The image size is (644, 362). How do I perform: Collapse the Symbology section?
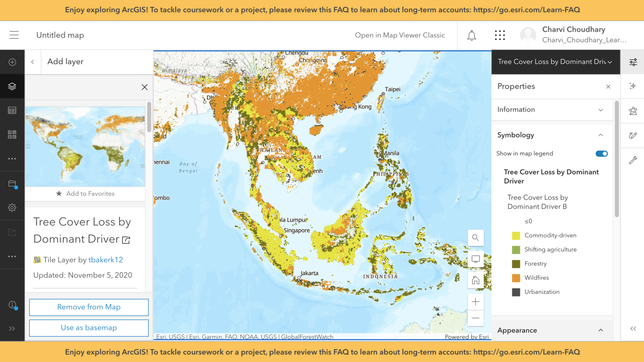click(x=552, y=135)
